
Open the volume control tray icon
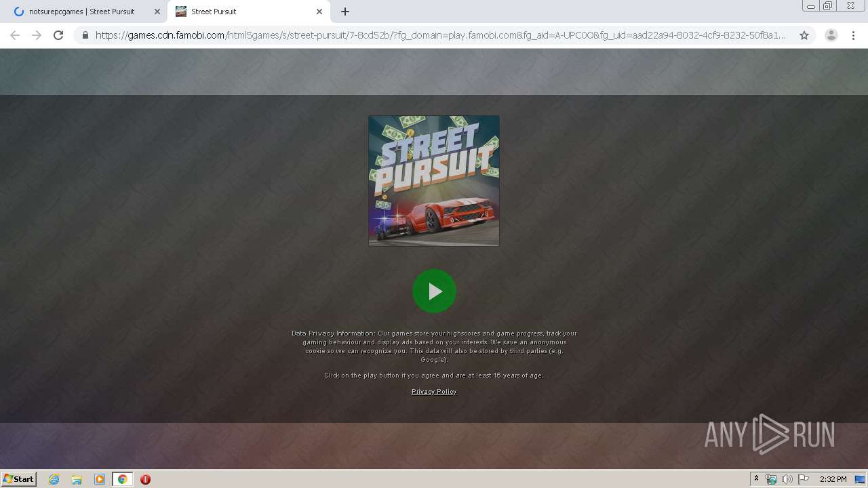coord(787,479)
